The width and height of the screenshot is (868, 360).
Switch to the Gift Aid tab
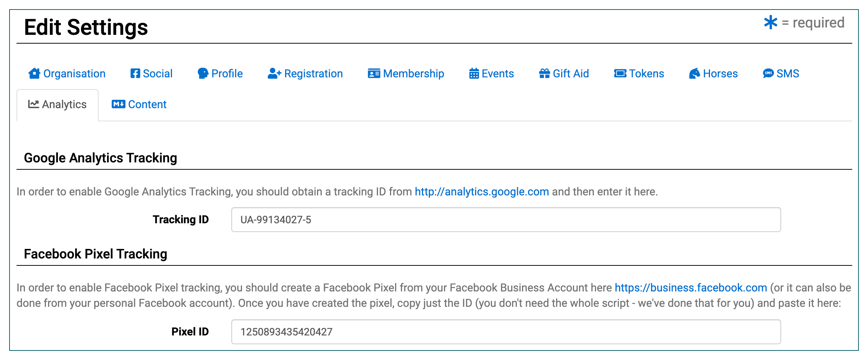pos(564,74)
